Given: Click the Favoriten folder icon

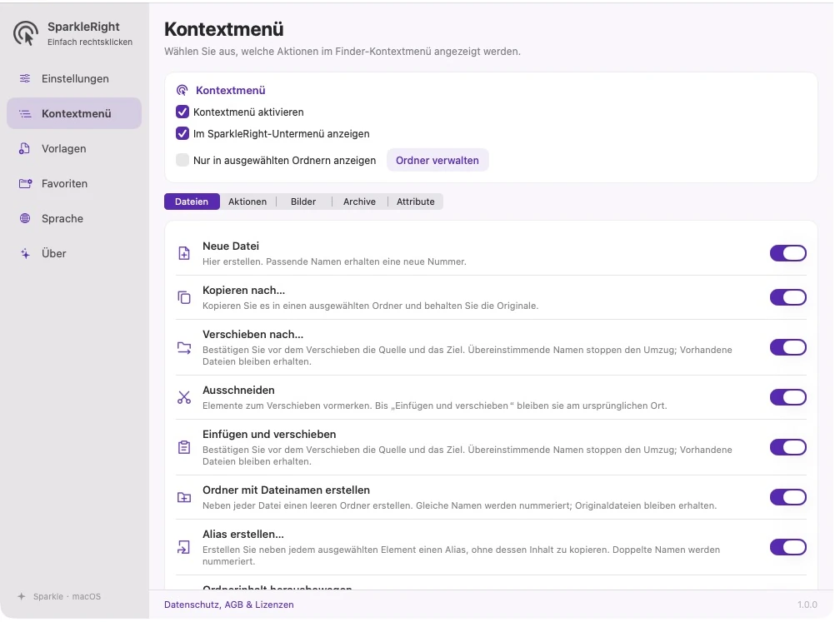Looking at the screenshot, I should [25, 183].
